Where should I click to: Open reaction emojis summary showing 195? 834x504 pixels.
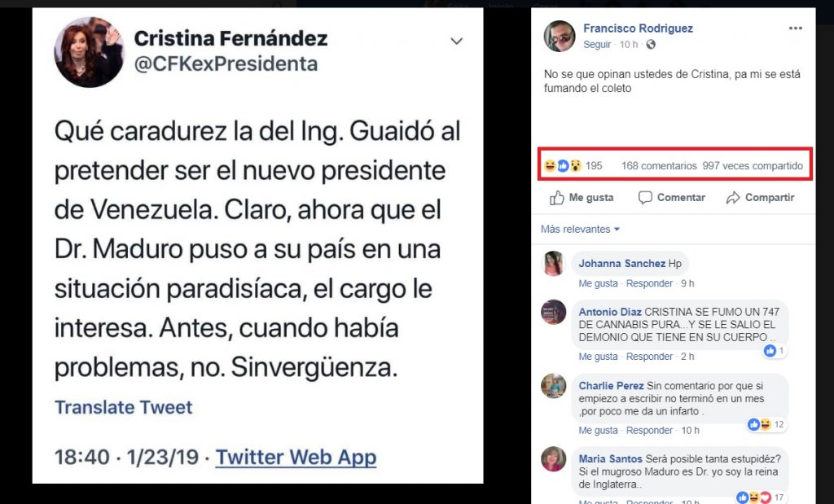point(573,166)
